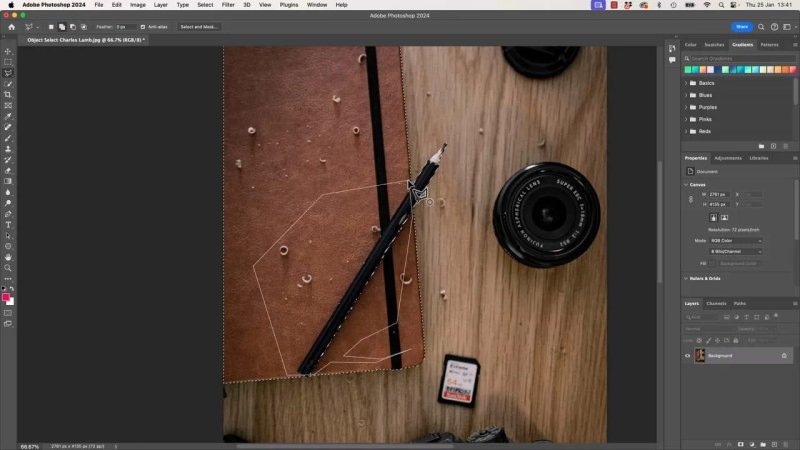Select the Eyedropper tool

point(8,116)
